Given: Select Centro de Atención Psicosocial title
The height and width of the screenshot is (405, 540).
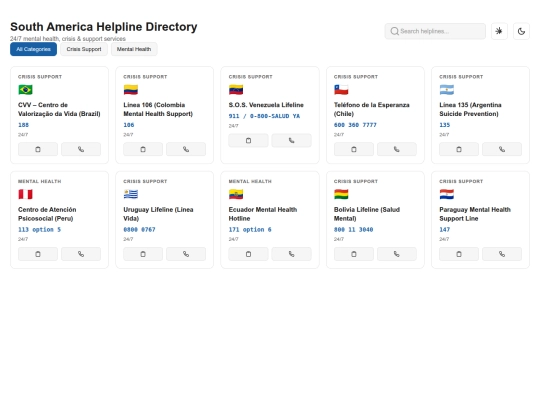Looking at the screenshot, I should [x=47, y=214].
